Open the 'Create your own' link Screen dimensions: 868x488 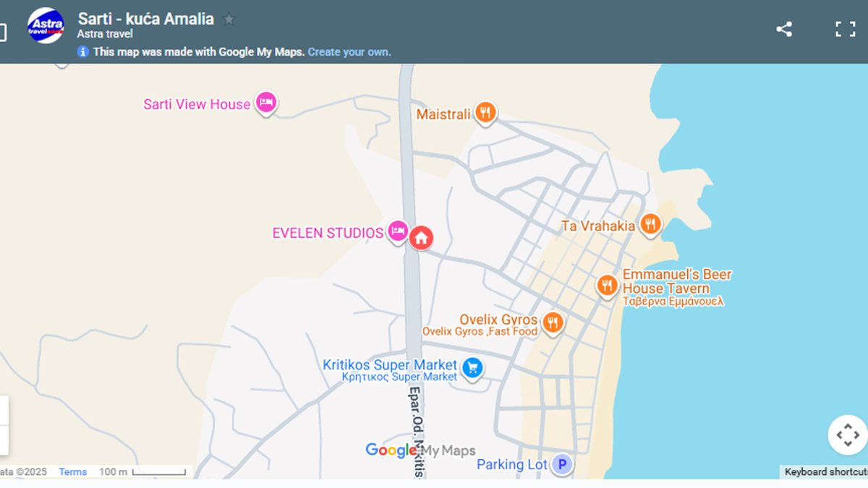click(349, 52)
